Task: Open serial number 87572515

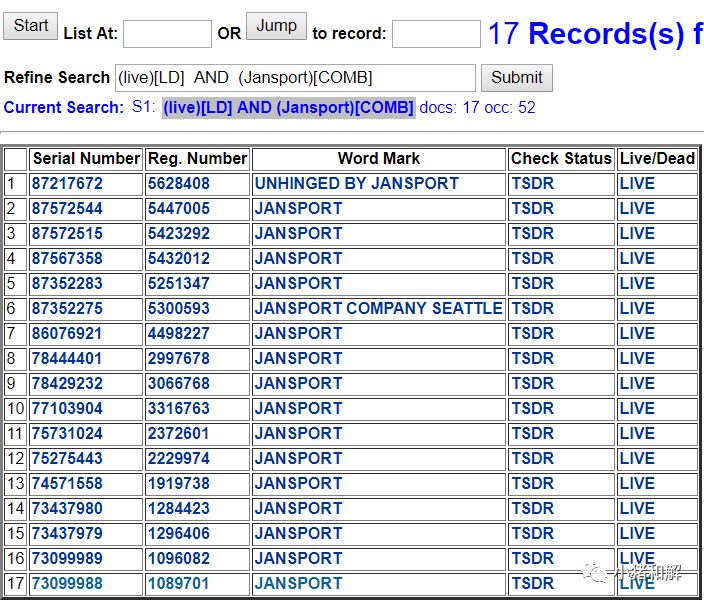Action: tap(67, 233)
